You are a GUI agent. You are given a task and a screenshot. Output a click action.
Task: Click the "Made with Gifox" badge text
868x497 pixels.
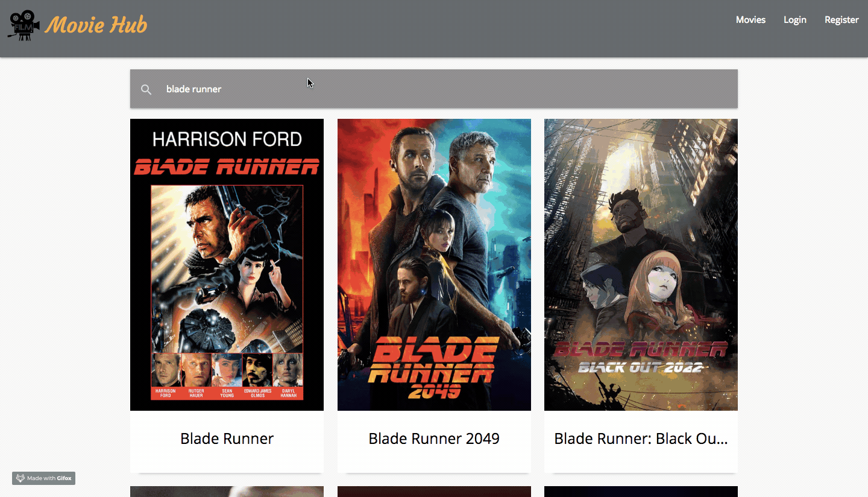[49, 478]
